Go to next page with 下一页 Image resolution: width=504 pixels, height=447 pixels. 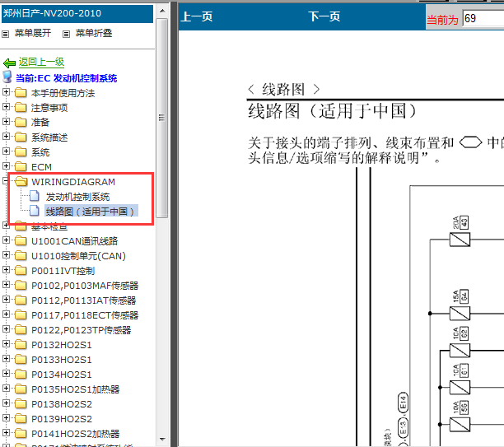[x=324, y=16]
